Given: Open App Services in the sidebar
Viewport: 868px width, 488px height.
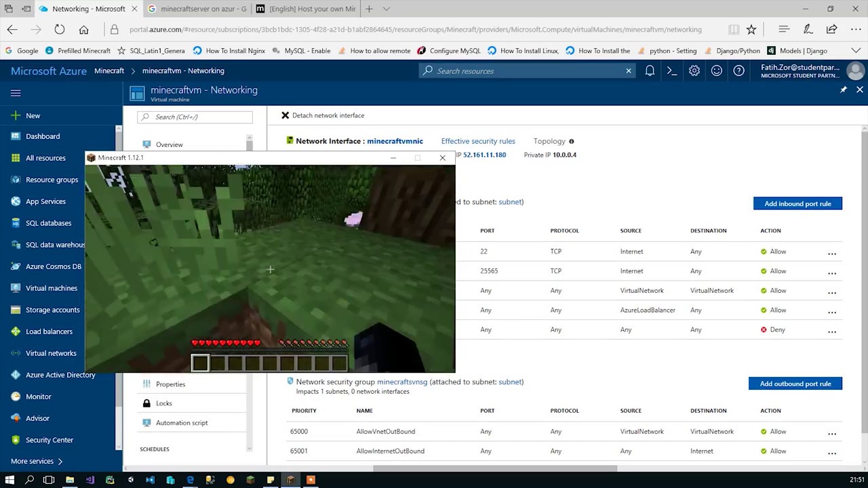Looking at the screenshot, I should pyautogui.click(x=45, y=201).
